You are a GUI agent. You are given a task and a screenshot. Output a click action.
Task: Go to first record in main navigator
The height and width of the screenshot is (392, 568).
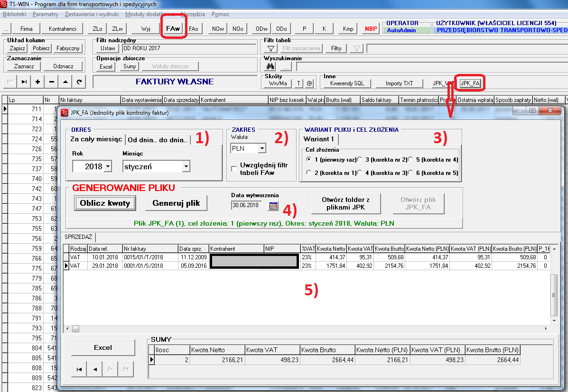(x=10, y=82)
